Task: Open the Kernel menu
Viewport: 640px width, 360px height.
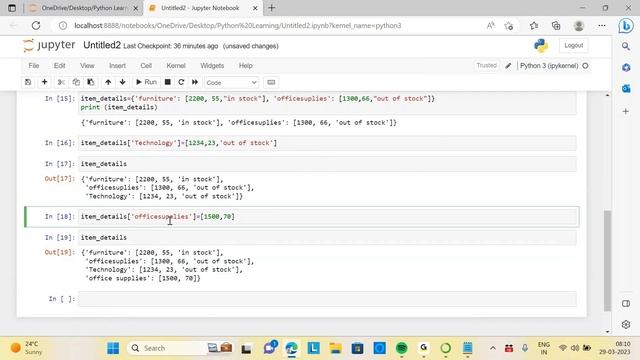Action: (176, 66)
